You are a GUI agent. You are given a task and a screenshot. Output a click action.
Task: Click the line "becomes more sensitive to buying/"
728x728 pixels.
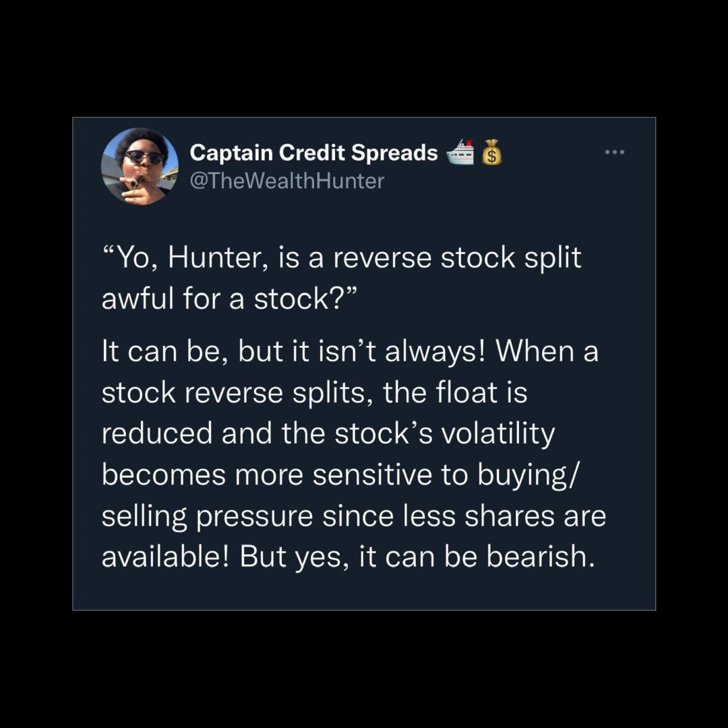(x=341, y=475)
